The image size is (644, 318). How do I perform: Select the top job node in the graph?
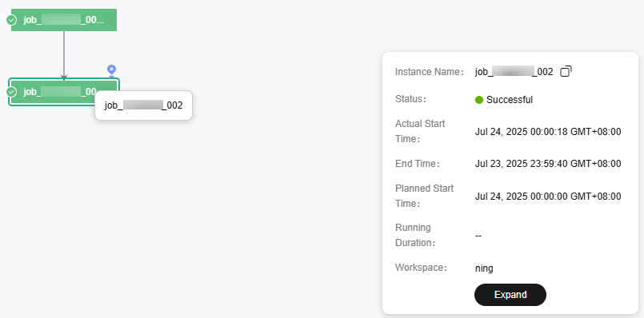[64, 20]
